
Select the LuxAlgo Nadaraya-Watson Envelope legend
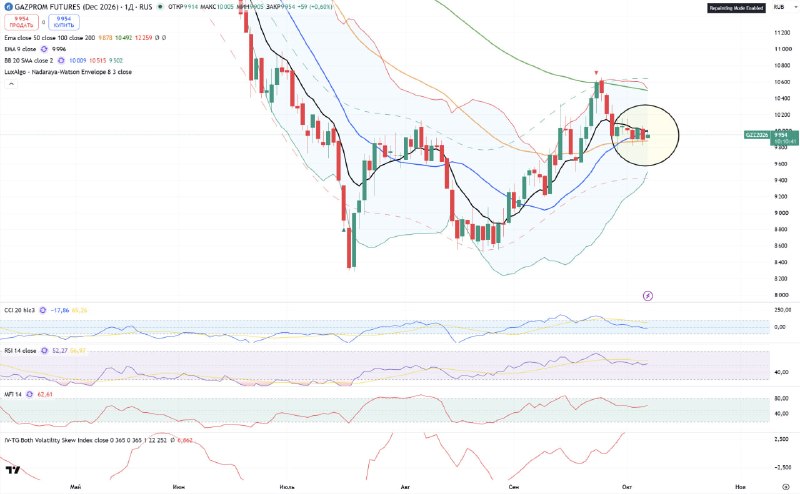coord(68,72)
